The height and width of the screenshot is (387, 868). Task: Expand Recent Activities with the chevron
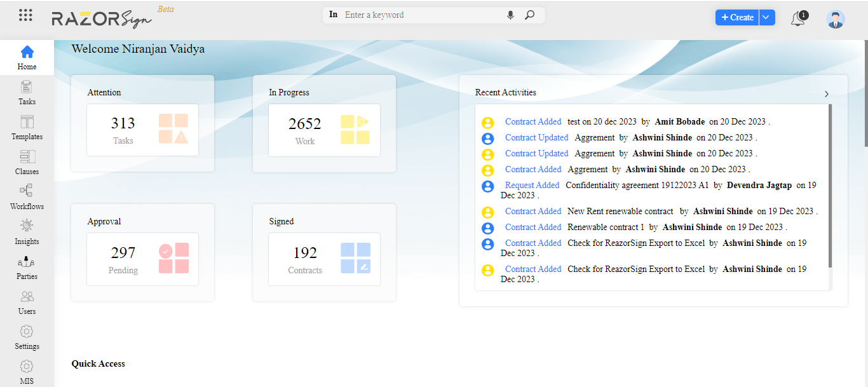point(826,93)
